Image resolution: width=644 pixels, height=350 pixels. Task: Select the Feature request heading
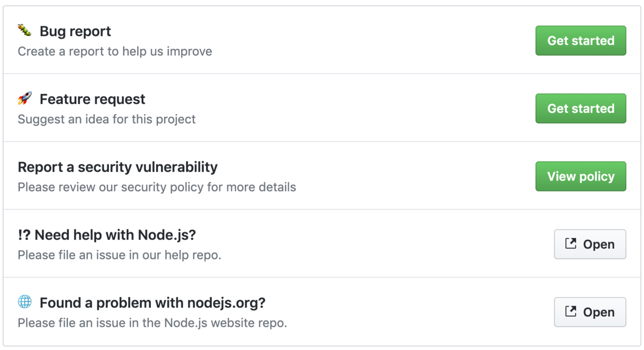coord(92,99)
